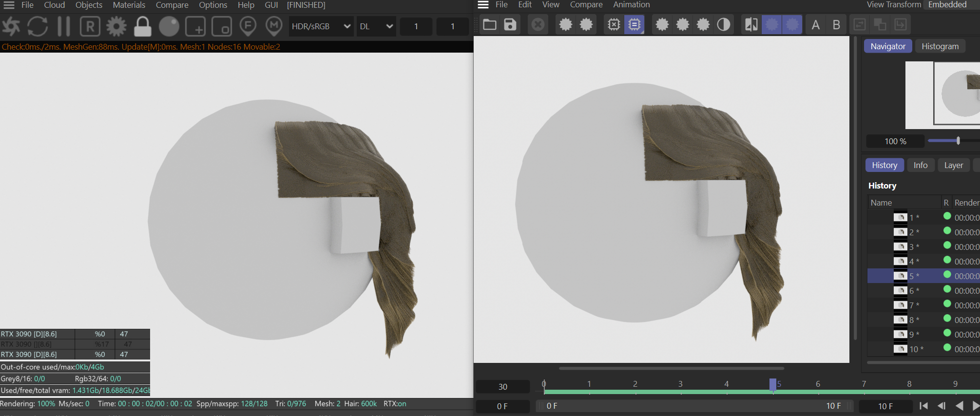Adjust the zoom slider under Navigator
980x416 pixels.
[958, 141]
